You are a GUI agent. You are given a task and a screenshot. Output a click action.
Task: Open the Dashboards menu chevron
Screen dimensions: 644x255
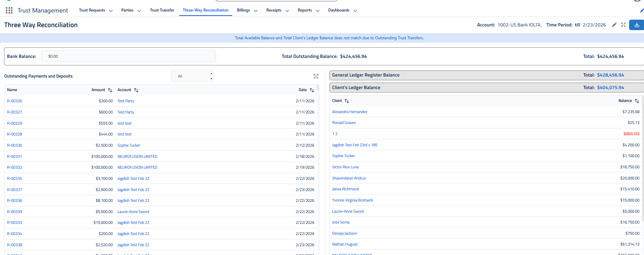point(355,11)
